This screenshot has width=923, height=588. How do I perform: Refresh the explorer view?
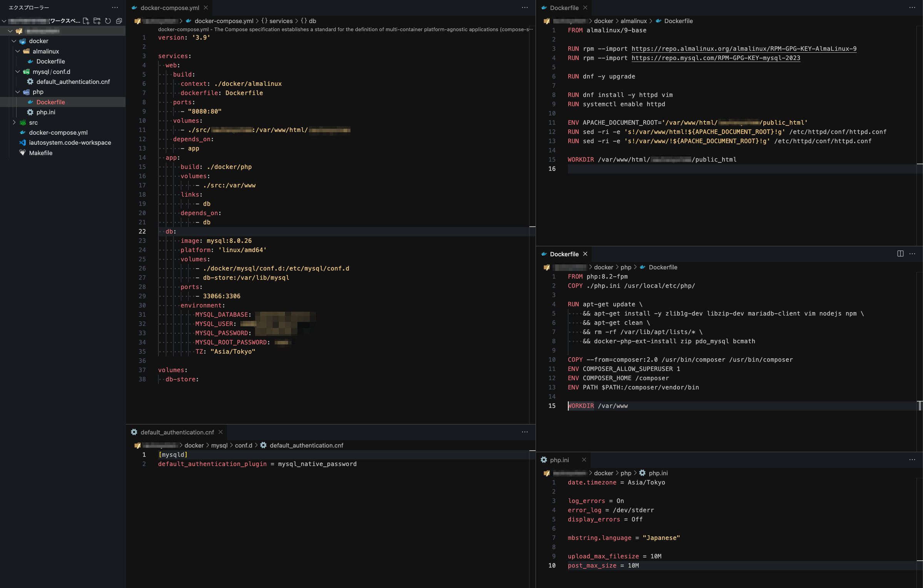(x=108, y=21)
